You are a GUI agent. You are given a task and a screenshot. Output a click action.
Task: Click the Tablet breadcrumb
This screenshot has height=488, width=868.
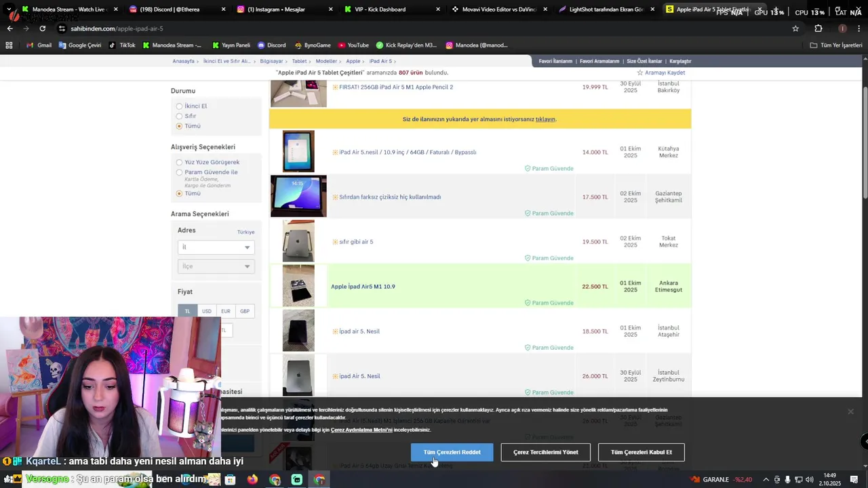(x=299, y=61)
